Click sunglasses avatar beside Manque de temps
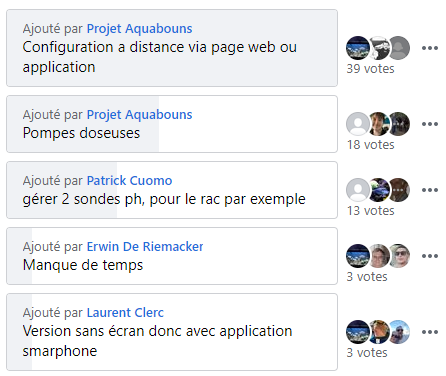 399,256
